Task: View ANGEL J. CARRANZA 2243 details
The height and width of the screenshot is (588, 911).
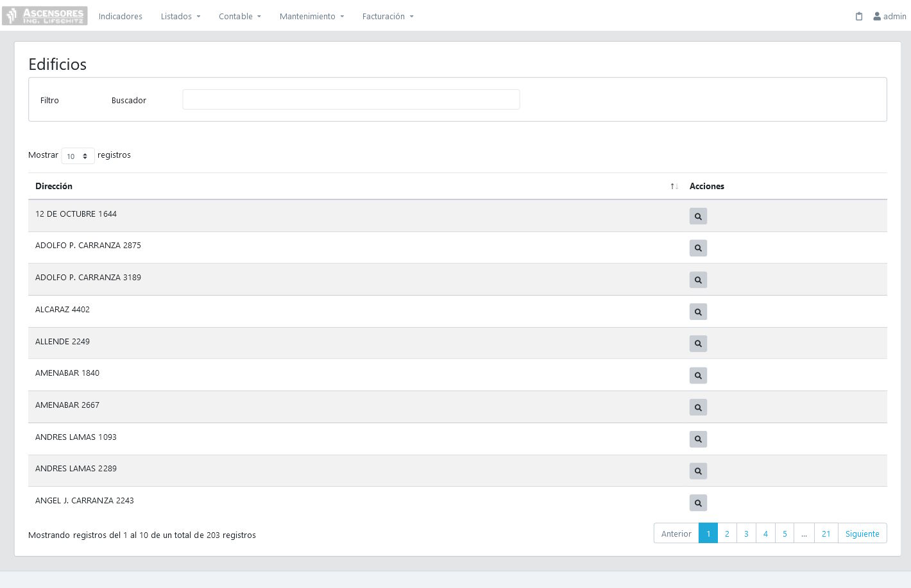Action: point(698,503)
